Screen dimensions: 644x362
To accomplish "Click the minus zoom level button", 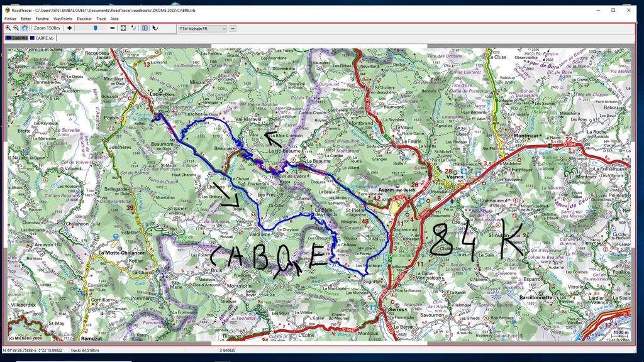I will coord(112,28).
